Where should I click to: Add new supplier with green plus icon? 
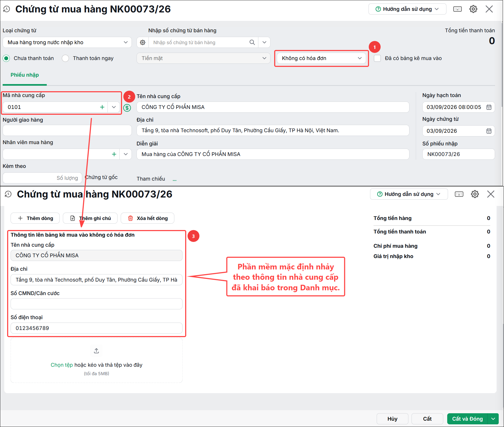102,107
